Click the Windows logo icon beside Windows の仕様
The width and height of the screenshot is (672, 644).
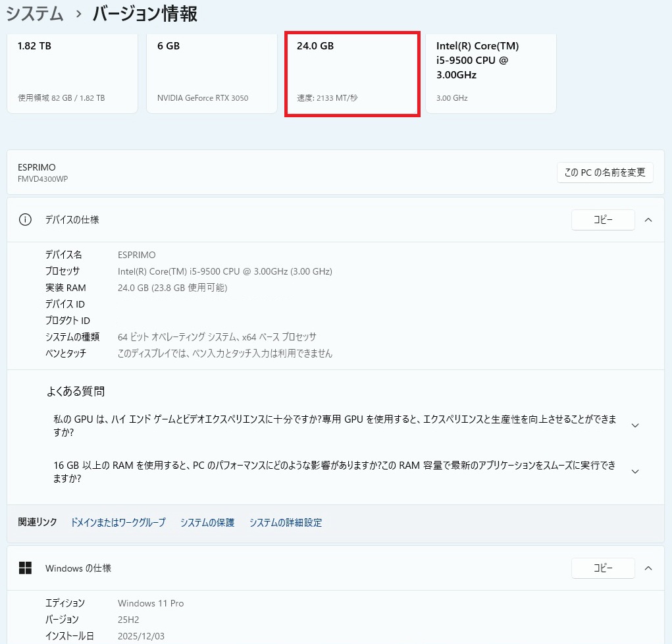[26, 568]
